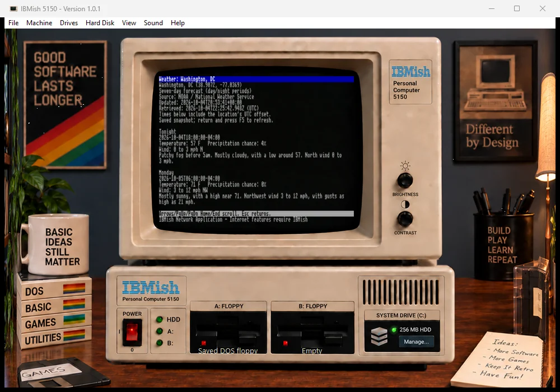Screen dimensions: 560x392
Task: Click the B: drive indicator light
Action: [159, 343]
